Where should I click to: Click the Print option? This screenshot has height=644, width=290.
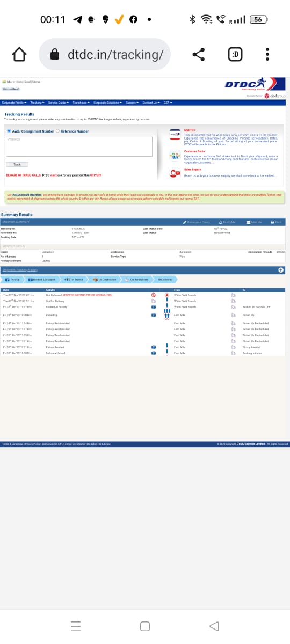[276, 222]
